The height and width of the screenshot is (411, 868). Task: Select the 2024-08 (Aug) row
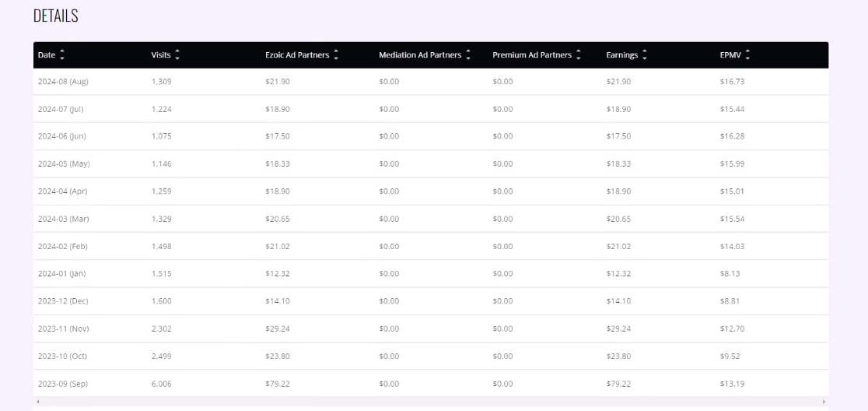coord(431,82)
